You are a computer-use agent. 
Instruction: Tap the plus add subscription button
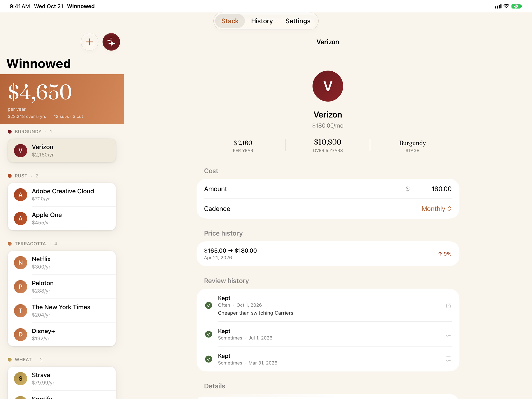click(x=90, y=42)
